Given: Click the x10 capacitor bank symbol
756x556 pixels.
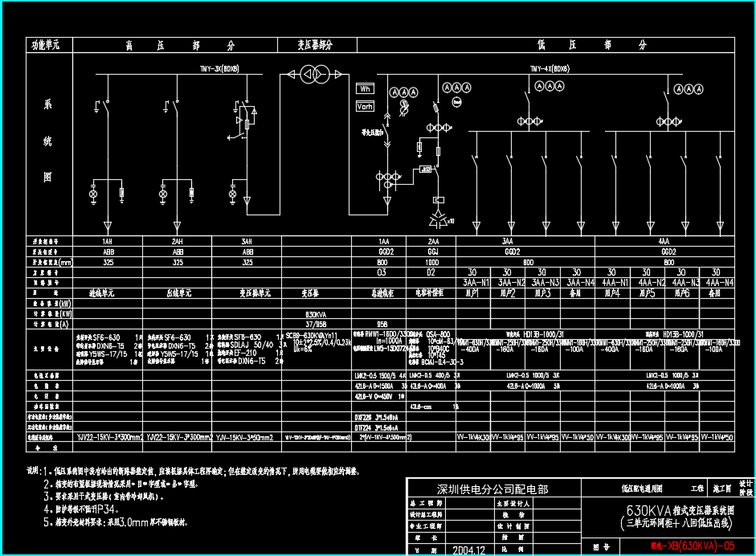Looking at the screenshot, I should (x=440, y=219).
